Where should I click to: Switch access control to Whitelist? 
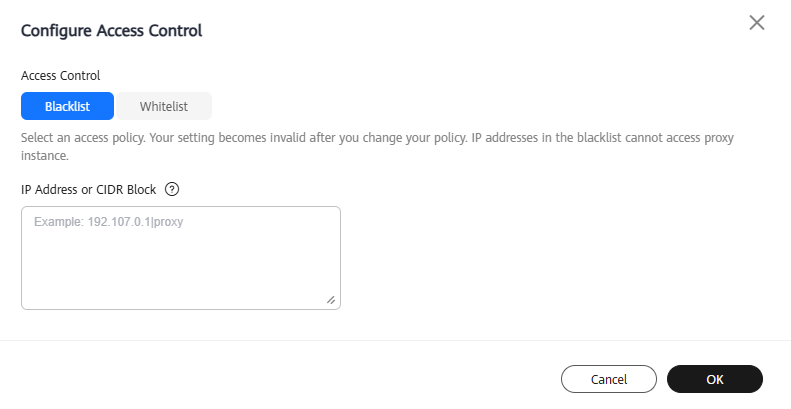pos(164,106)
